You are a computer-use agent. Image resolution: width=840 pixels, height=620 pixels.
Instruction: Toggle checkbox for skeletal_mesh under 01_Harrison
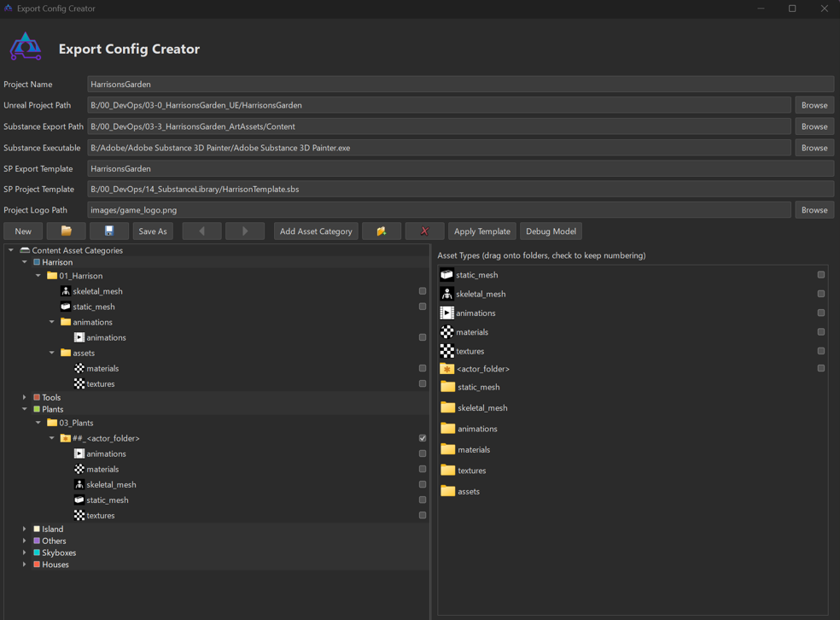click(x=423, y=291)
